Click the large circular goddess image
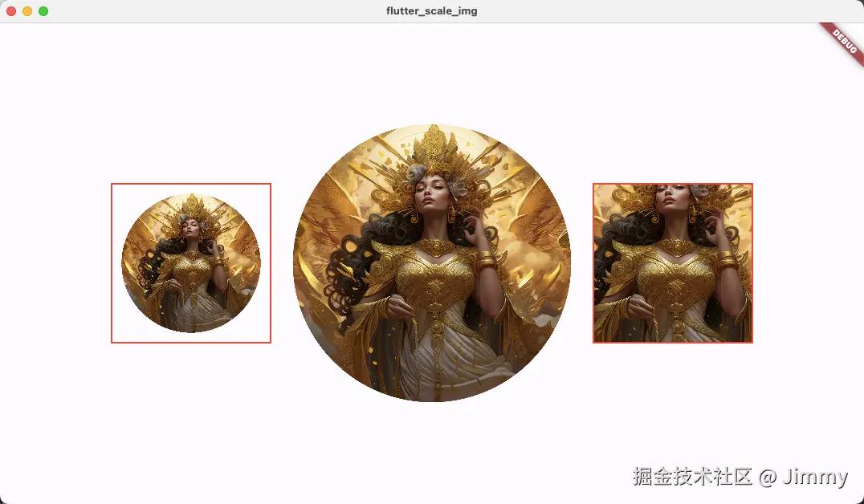The height and width of the screenshot is (504, 864). pos(432,263)
